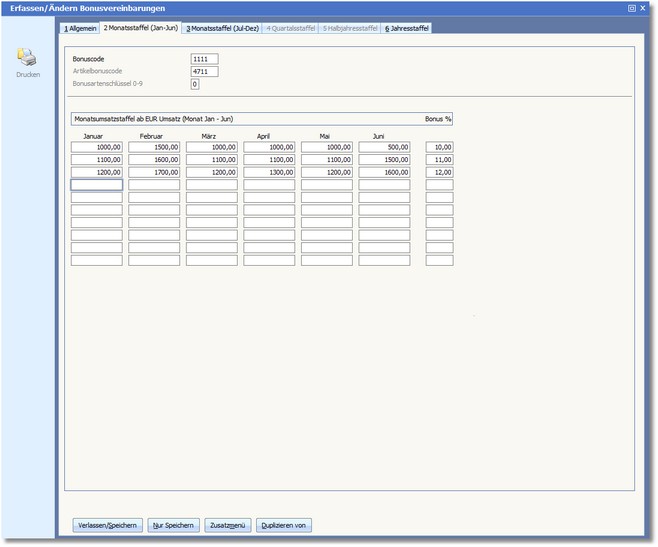Click the Bonuscode field containing 1111
Screen dimensions: 658x547
point(204,59)
